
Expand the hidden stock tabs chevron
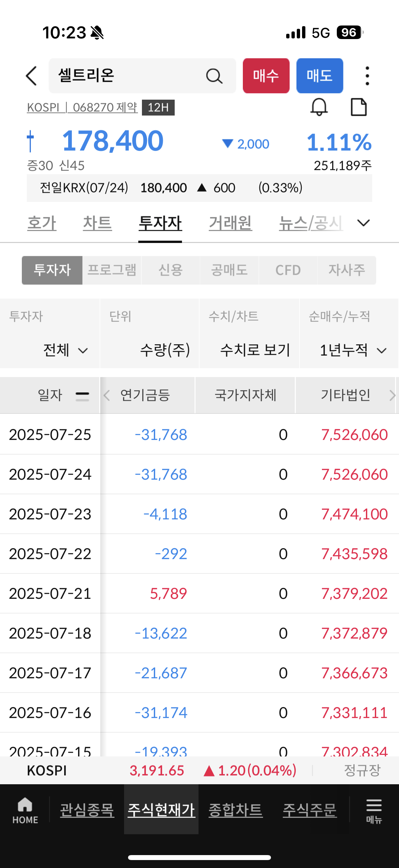(364, 223)
